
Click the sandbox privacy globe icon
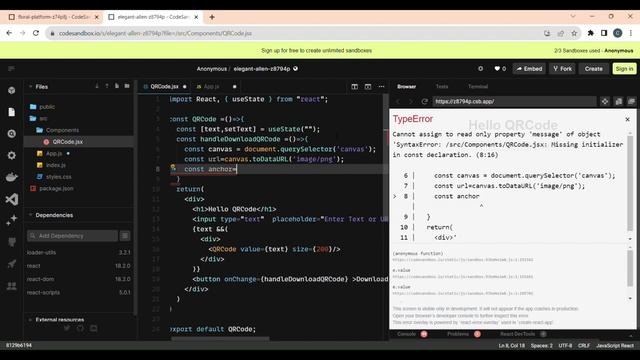click(x=296, y=69)
